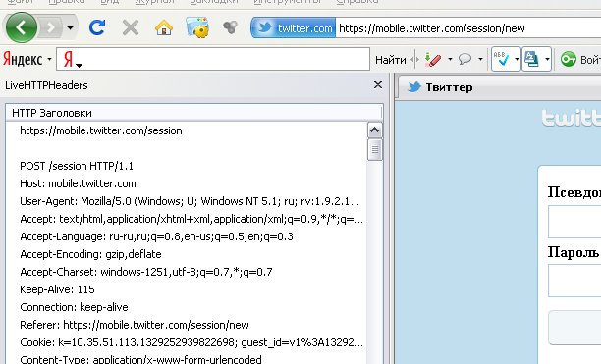Click the scroll up arrow in headers list
601x364 pixels.
(374, 130)
